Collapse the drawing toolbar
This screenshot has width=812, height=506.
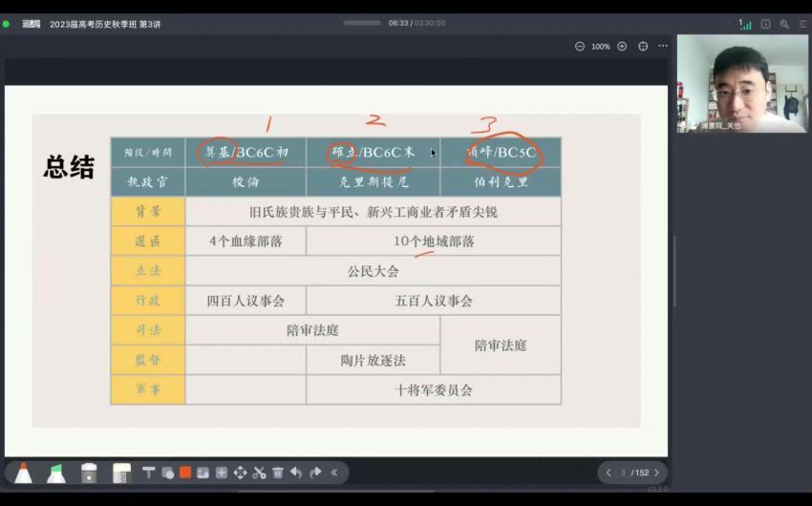click(x=334, y=473)
